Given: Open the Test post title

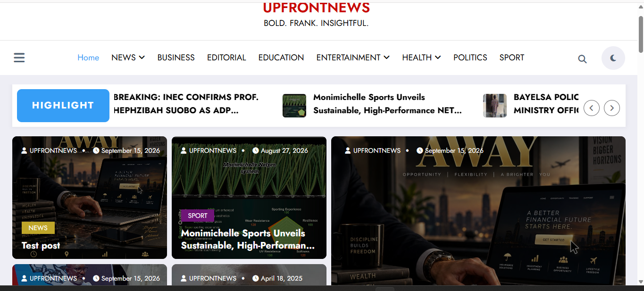Looking at the screenshot, I should pyautogui.click(x=41, y=246).
